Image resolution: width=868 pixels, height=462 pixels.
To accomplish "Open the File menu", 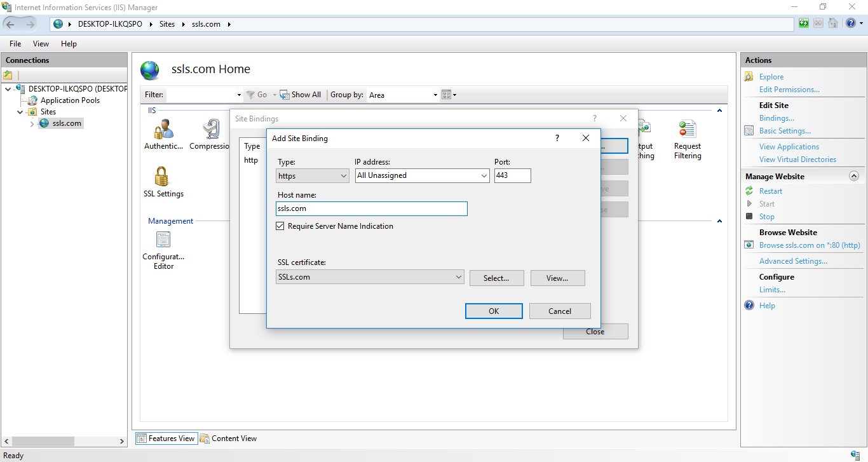I will click(15, 44).
